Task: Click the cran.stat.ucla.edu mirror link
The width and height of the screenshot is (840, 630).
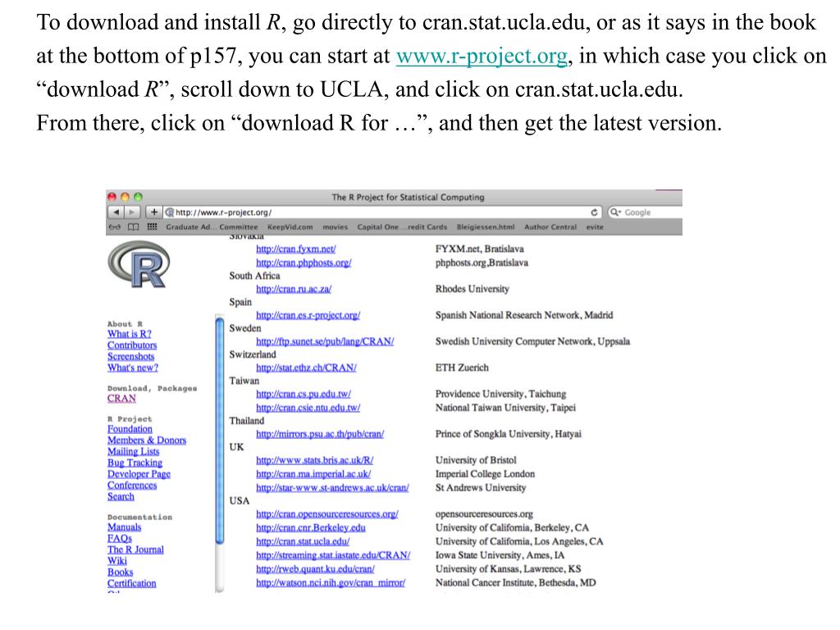Action: point(303,541)
